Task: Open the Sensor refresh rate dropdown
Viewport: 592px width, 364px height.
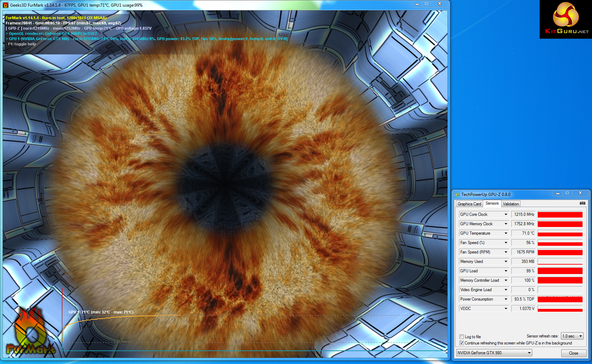Action: tap(580, 336)
